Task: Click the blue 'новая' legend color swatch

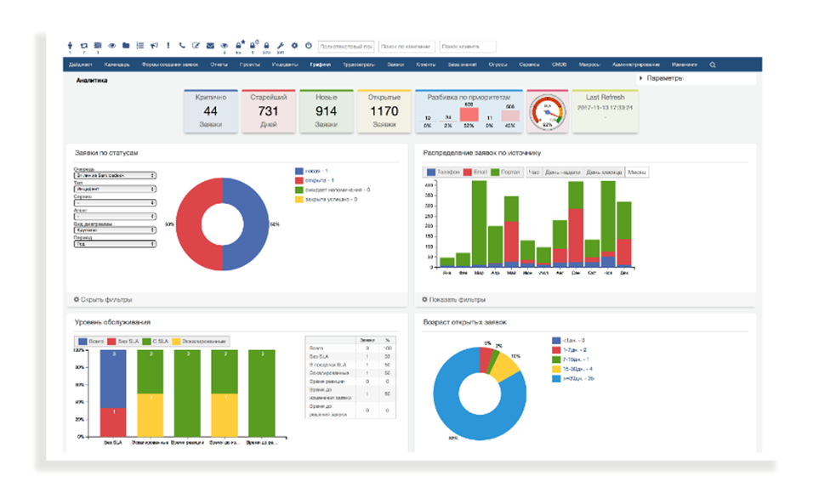Action: click(x=298, y=170)
